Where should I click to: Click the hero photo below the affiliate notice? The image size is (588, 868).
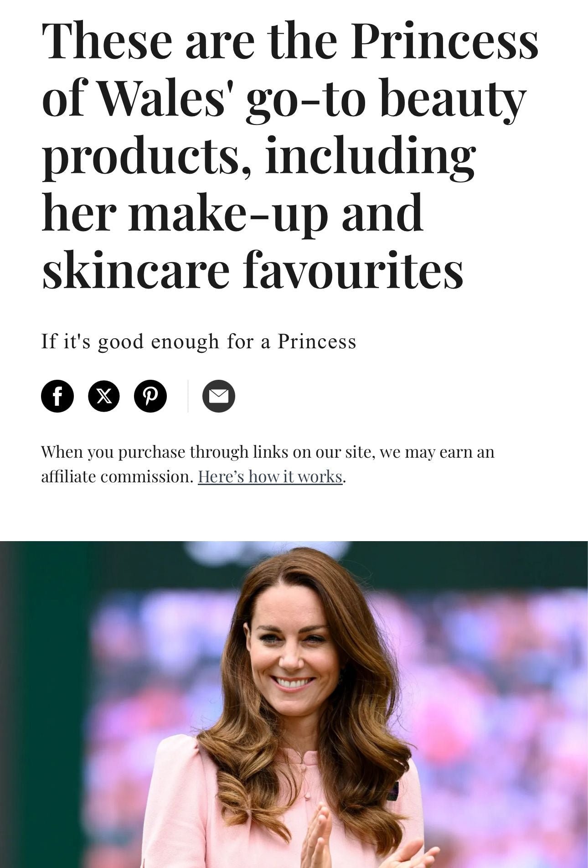click(294, 704)
